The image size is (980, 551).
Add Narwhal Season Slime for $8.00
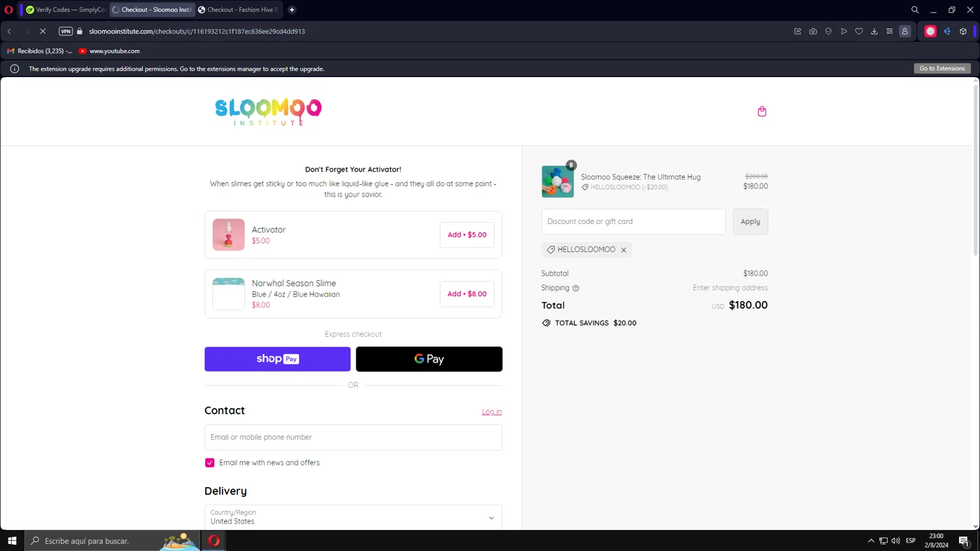point(467,294)
